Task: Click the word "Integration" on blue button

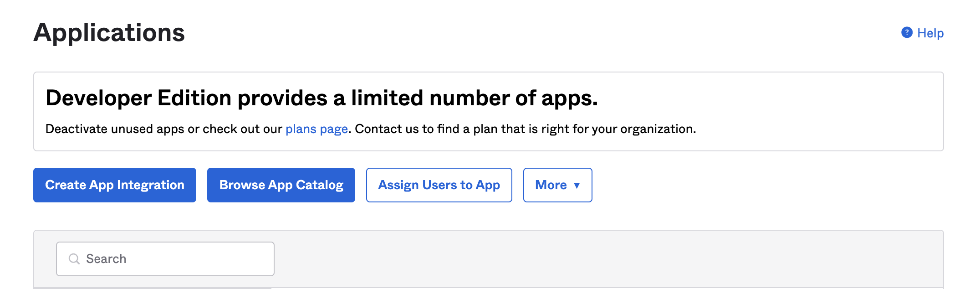Action: [x=151, y=185]
